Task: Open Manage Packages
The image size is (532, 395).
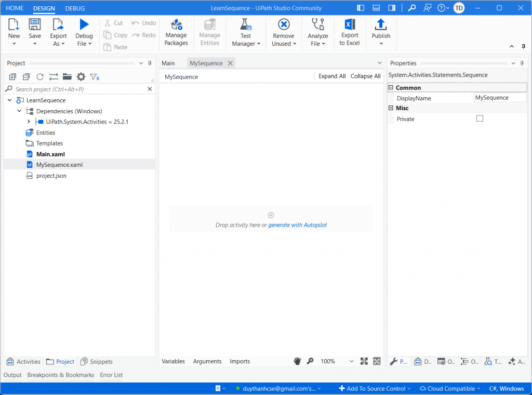Action: click(176, 32)
